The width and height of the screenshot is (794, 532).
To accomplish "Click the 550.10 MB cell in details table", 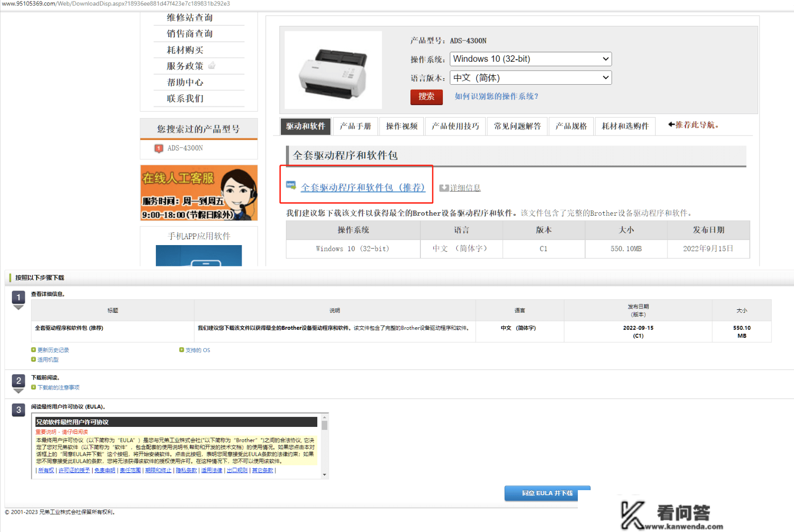I will tap(742, 331).
